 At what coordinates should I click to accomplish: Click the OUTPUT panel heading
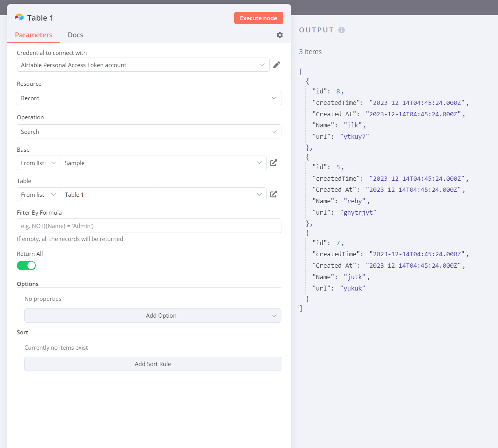316,30
